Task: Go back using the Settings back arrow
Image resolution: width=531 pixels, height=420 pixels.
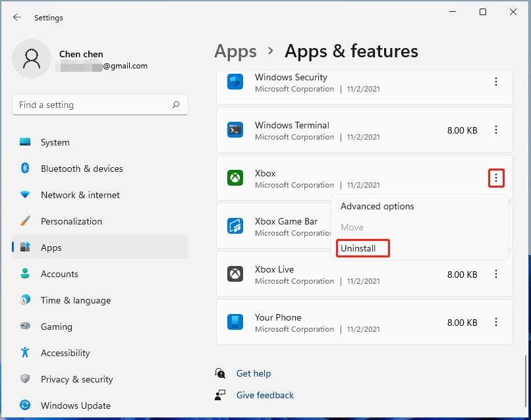Action: coord(17,17)
